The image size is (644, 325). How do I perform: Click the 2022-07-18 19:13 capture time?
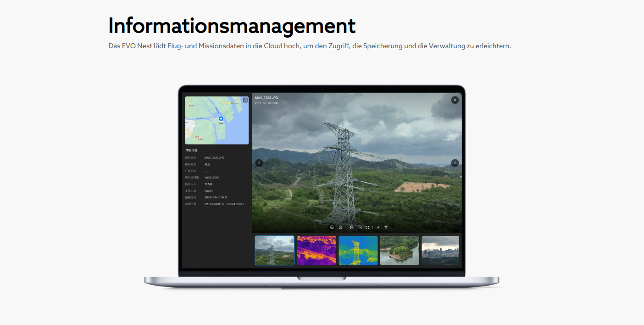tap(216, 197)
